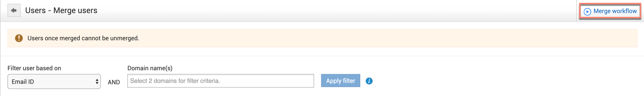This screenshot has height=96, width=644.
Task: Click the 'Domain name(s)' label
Action: pyautogui.click(x=150, y=68)
